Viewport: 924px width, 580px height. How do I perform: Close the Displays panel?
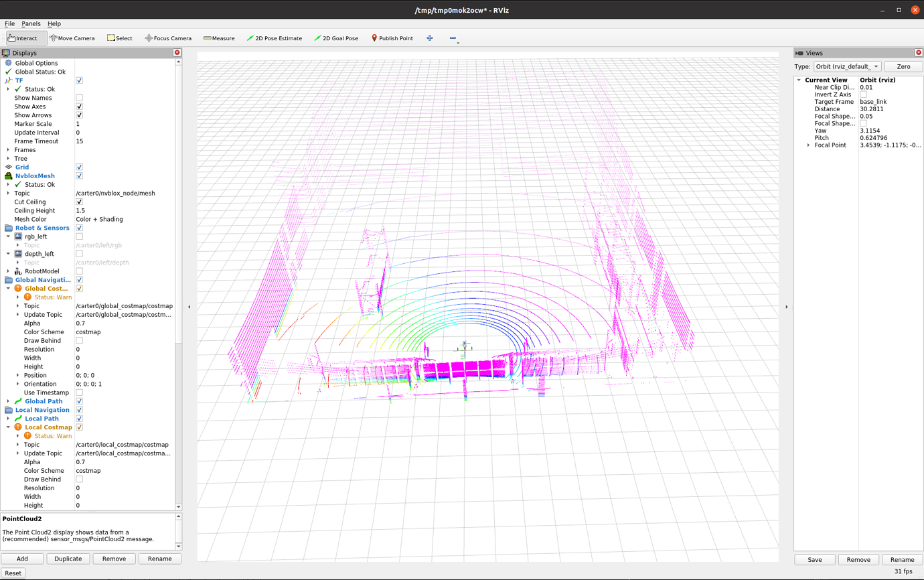pos(177,52)
